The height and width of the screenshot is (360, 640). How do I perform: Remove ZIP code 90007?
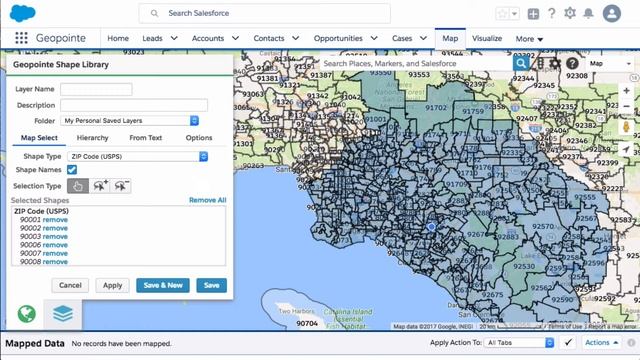click(55, 253)
